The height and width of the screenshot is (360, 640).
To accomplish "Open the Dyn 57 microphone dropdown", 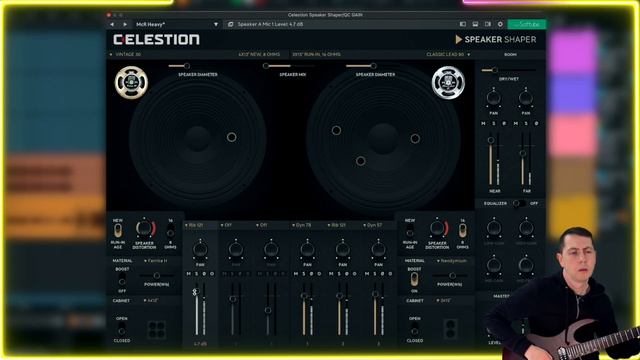I will coord(373,225).
